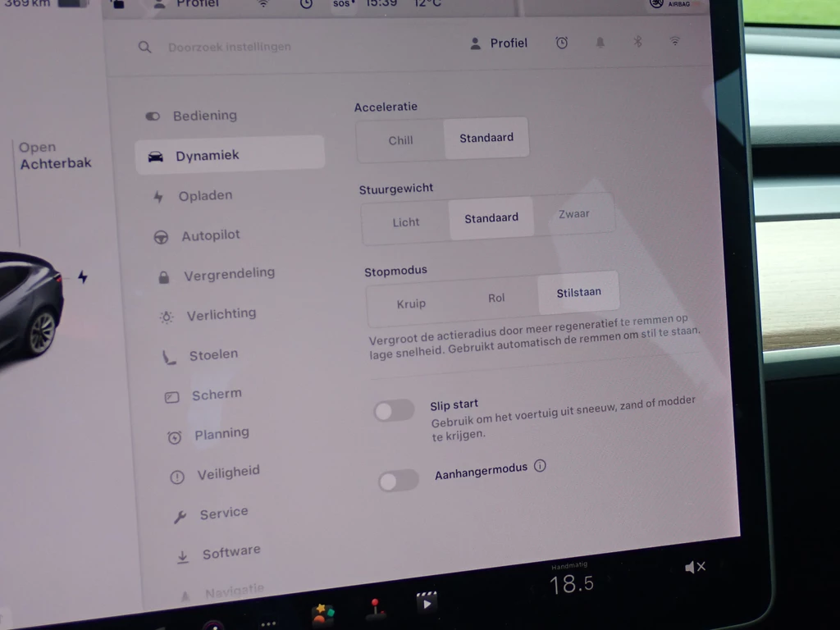Unmute volume using the speaker icon
The height and width of the screenshot is (630, 840).
(695, 567)
